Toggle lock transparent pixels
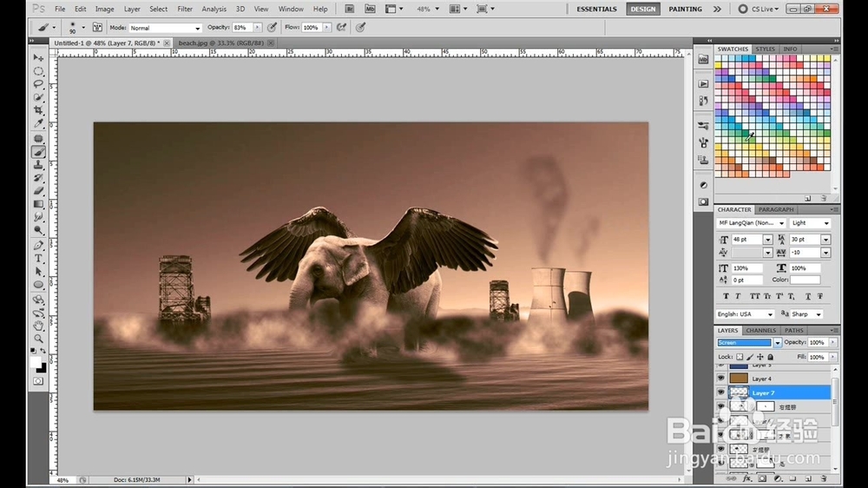The height and width of the screenshot is (488, 868). coord(740,357)
